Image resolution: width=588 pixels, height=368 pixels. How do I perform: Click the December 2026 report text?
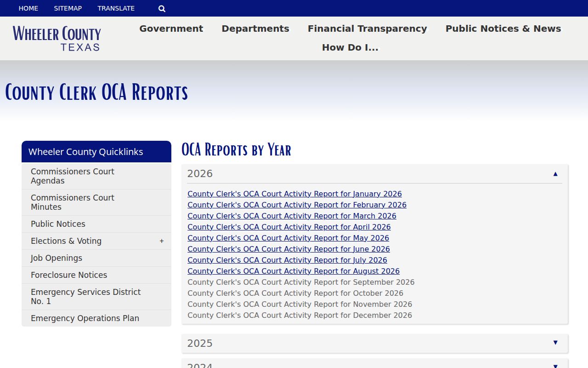(300, 316)
